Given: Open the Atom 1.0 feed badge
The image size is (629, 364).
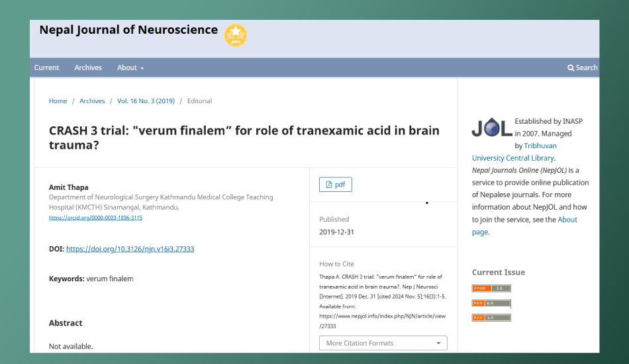Looking at the screenshot, I should [491, 289].
